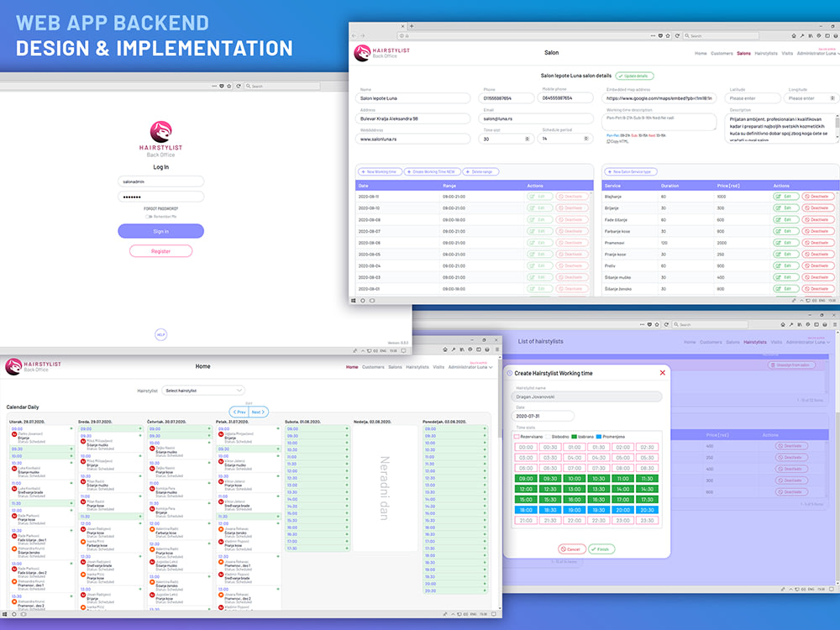
Task: Toggle the Remember Me switch
Action: 149,217
